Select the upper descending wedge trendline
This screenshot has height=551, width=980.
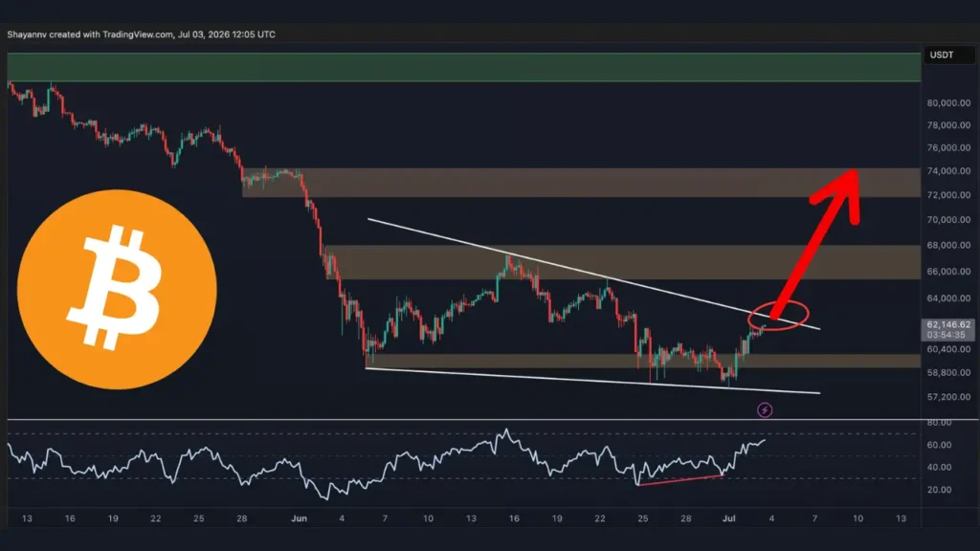click(x=593, y=274)
